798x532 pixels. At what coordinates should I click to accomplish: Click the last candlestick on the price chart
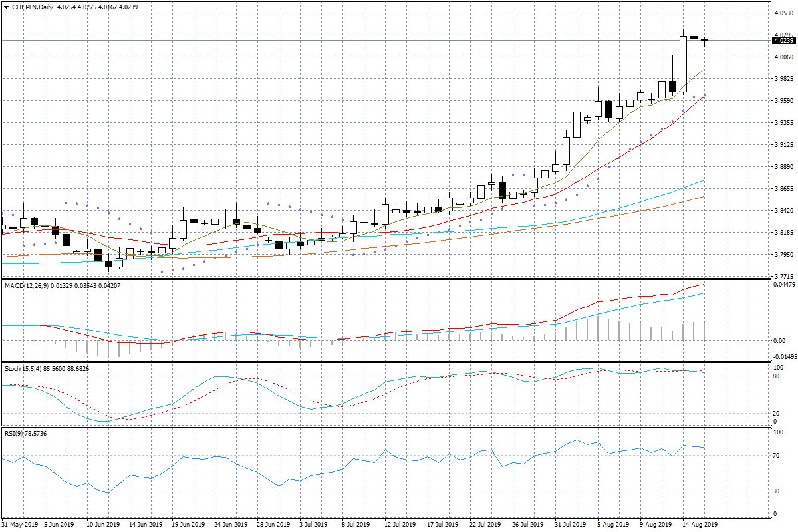tap(704, 39)
